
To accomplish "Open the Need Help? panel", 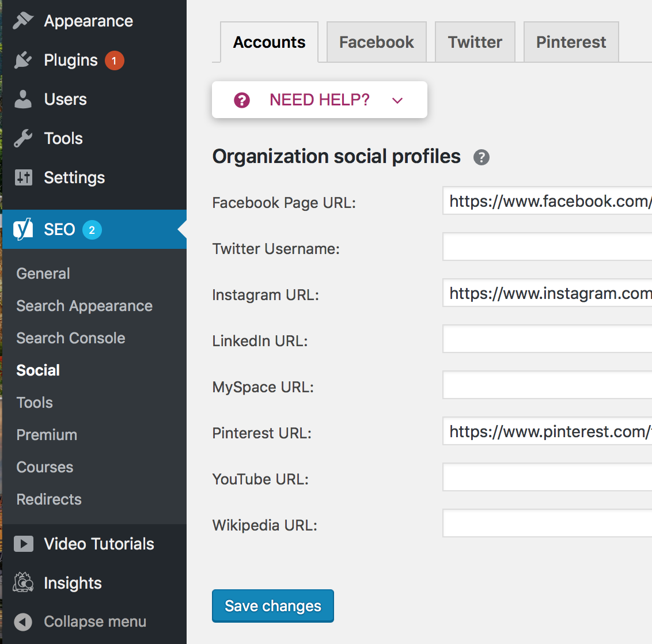I will click(x=319, y=100).
